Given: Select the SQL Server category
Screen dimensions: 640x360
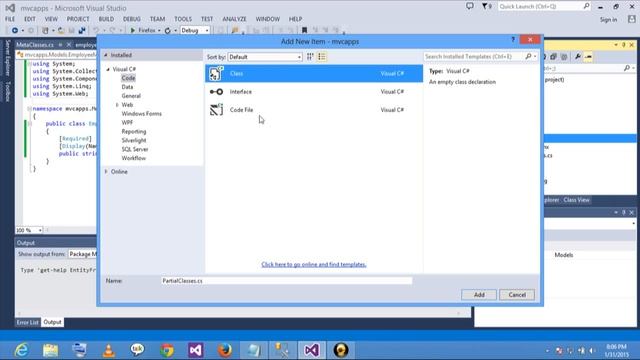Looking at the screenshot, I should coord(135,149).
